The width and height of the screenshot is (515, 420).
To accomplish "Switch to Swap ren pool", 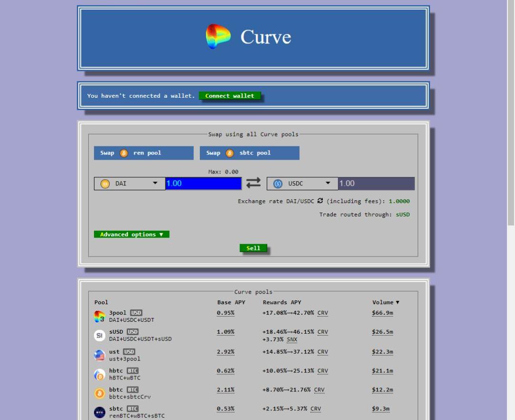I will click(144, 153).
